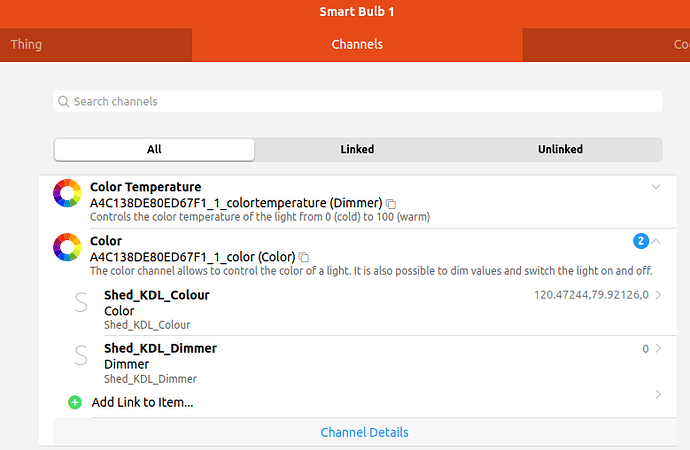Click the Color channel color wheel icon
Screen dimensions: 690x450
tap(67, 247)
